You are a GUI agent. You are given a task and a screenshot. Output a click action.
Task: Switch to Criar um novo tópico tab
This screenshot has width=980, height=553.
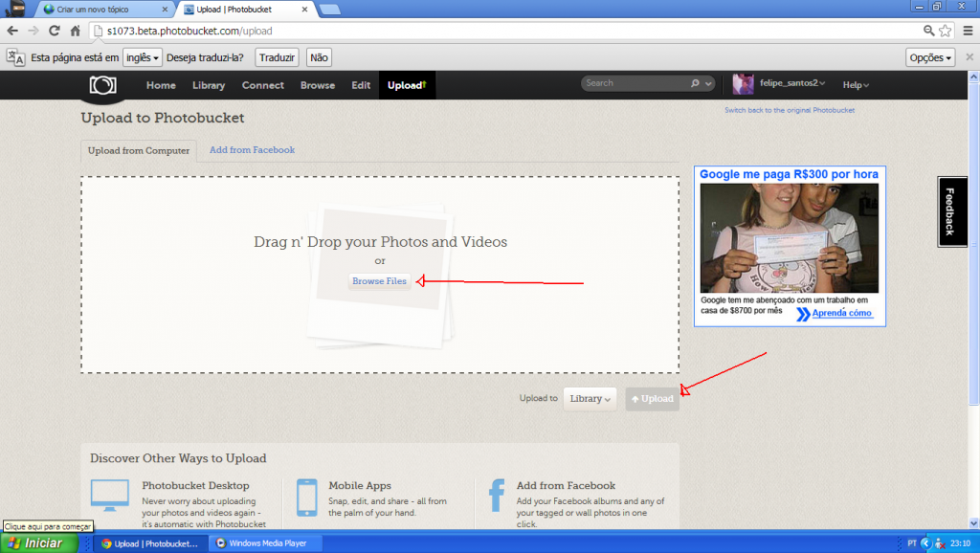105,10
